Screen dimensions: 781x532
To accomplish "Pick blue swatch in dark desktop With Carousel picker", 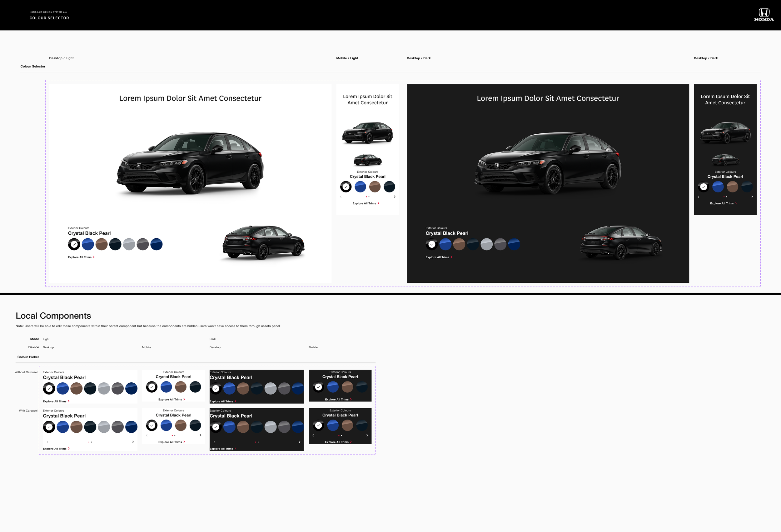I will tap(230, 427).
